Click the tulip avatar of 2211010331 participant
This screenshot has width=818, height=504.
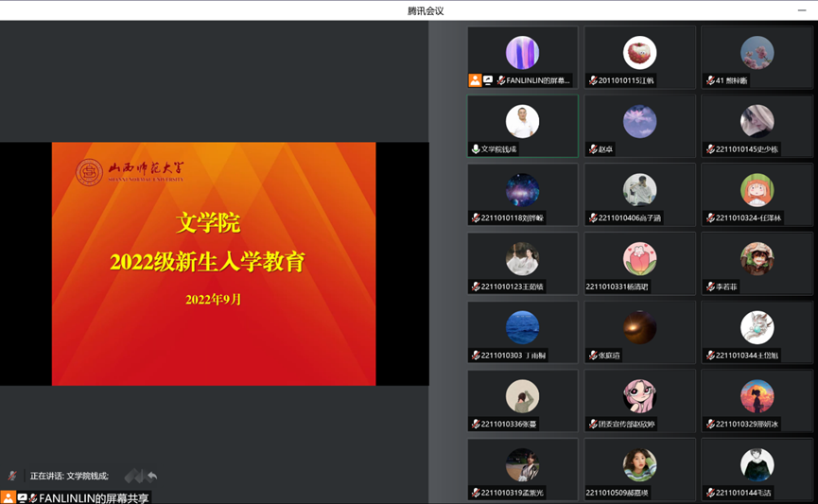pos(639,258)
